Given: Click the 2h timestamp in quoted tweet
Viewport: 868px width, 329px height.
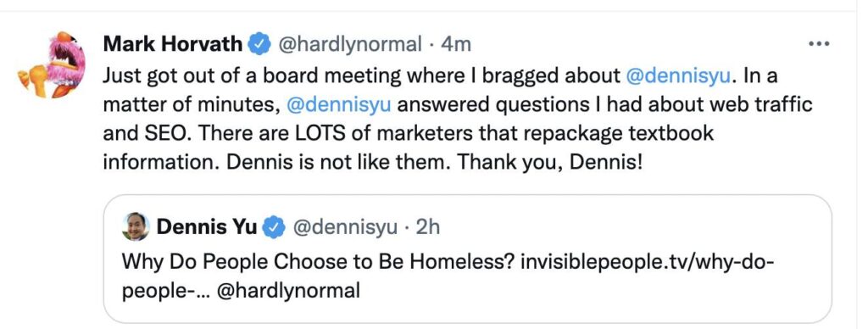Looking at the screenshot, I should 428,227.
